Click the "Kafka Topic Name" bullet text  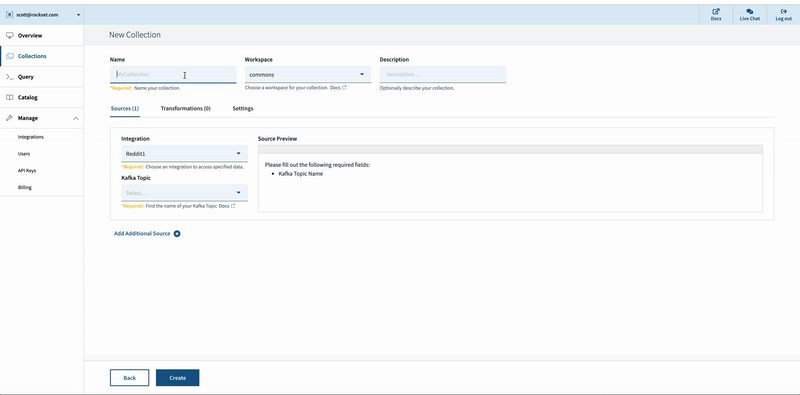301,174
